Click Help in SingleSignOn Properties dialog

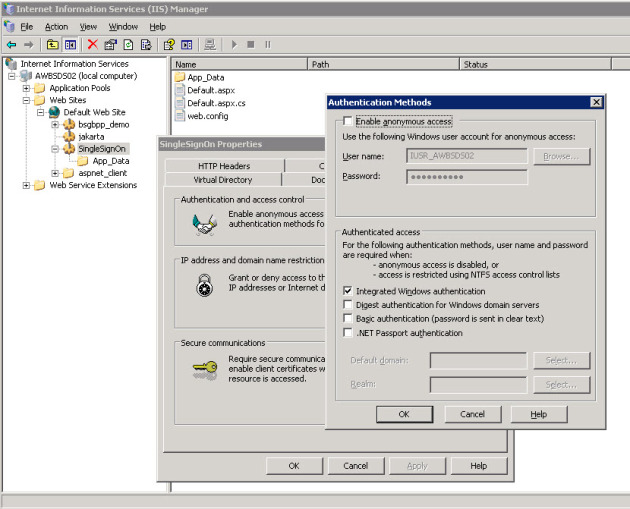[x=479, y=466]
